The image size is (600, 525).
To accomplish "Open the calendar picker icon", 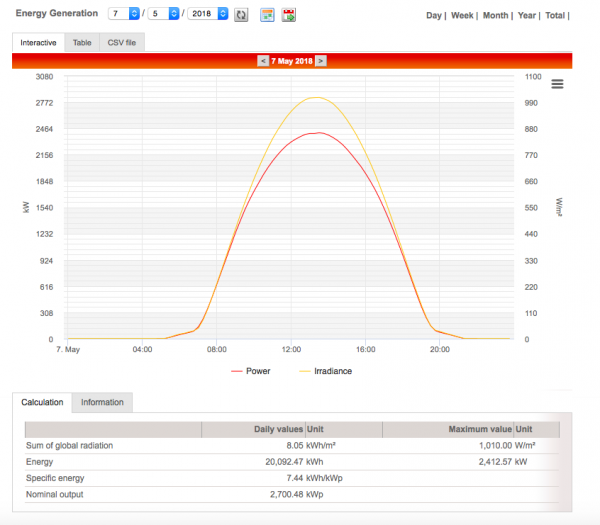I will coord(267,15).
